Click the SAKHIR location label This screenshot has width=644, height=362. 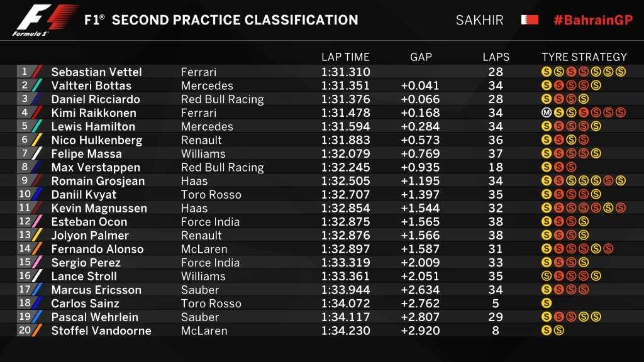480,20
